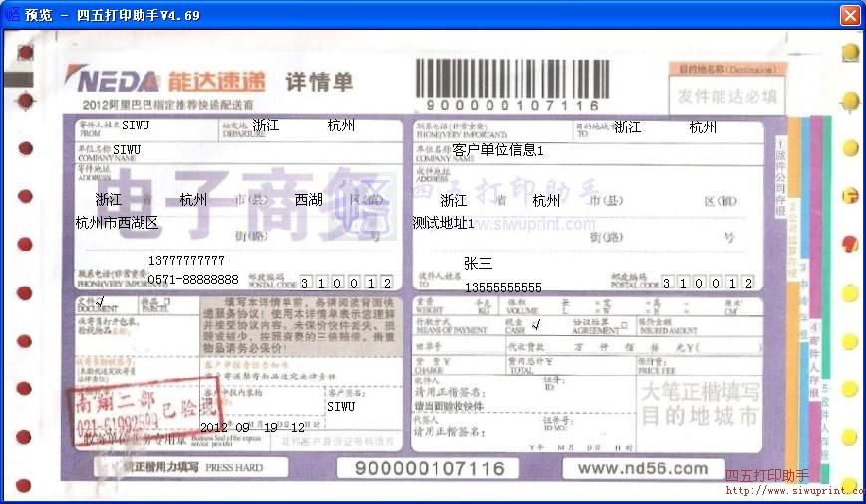Screen dimensions: 866x504
Task: Click the sender phone 13777777777
Action: [186, 260]
